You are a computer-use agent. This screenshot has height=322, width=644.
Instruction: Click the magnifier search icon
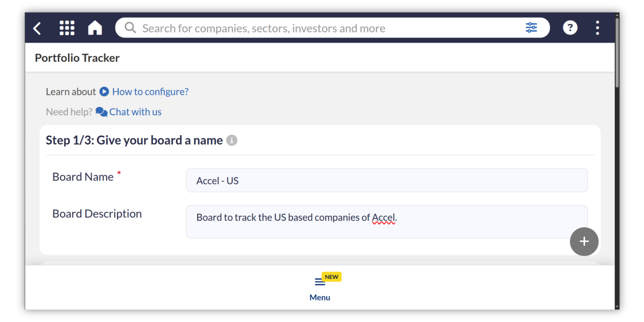(130, 28)
